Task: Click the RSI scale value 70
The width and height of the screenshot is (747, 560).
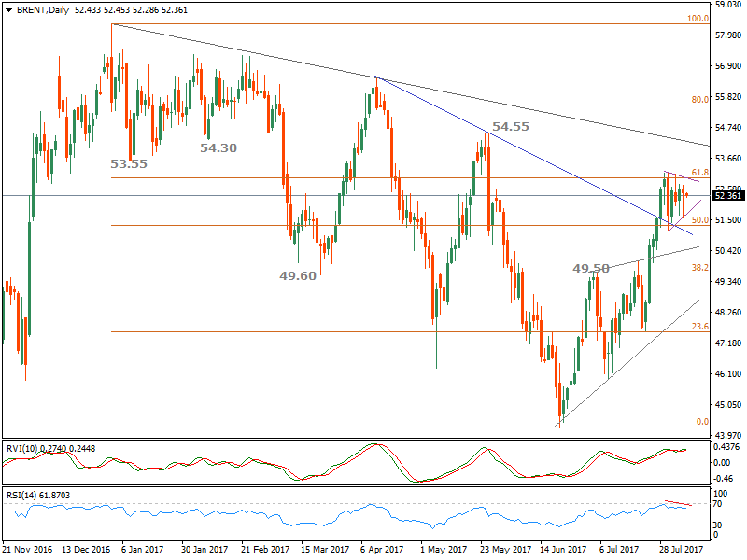Action: click(718, 504)
